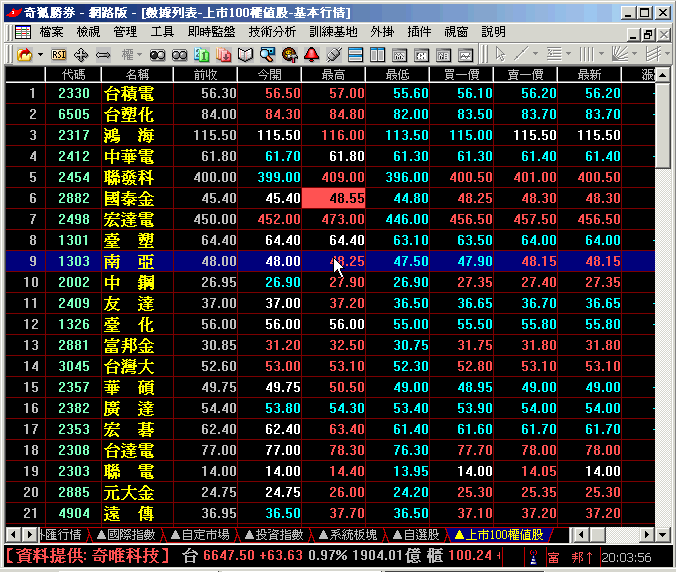The width and height of the screenshot is (676, 572).
Task: Expand the fan lines tool dropdown arrow
Action: click(634, 54)
